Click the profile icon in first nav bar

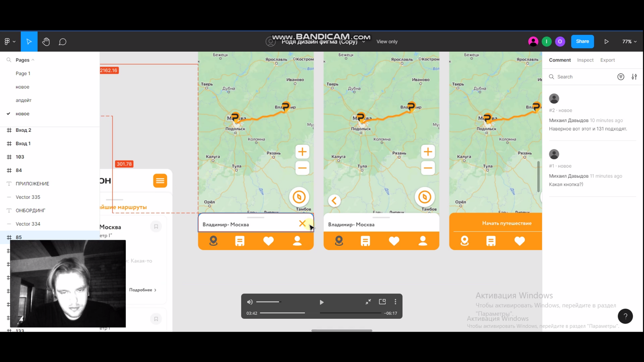(297, 241)
